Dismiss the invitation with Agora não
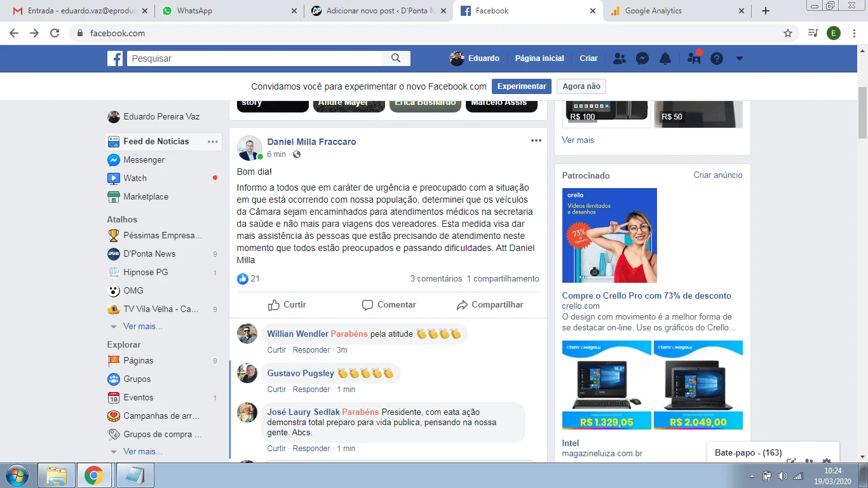This screenshot has height=488, width=868. (x=581, y=86)
